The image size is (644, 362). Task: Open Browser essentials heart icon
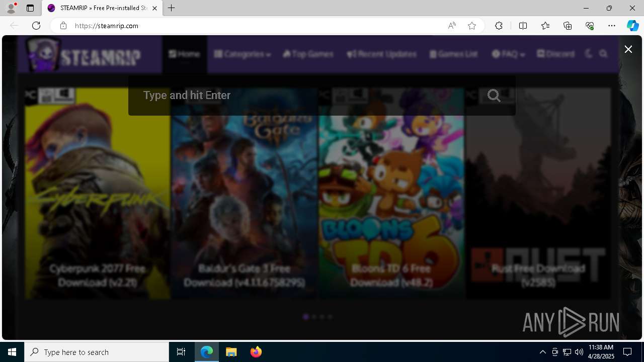point(590,26)
